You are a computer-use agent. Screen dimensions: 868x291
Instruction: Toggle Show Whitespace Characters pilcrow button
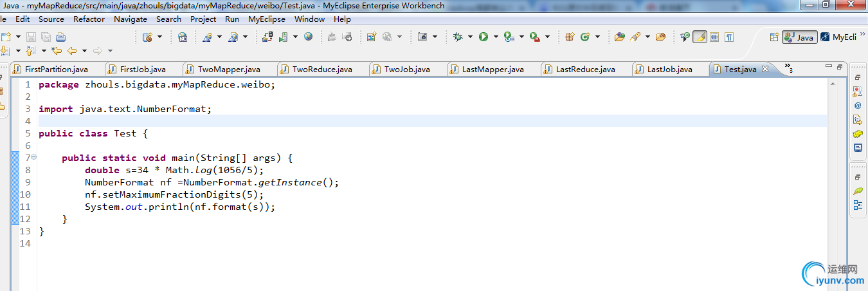pyautogui.click(x=729, y=37)
